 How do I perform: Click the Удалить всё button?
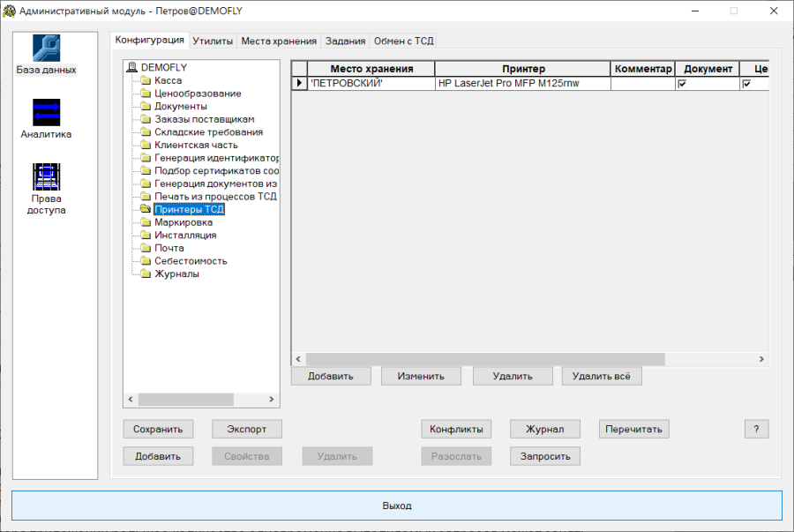point(602,376)
